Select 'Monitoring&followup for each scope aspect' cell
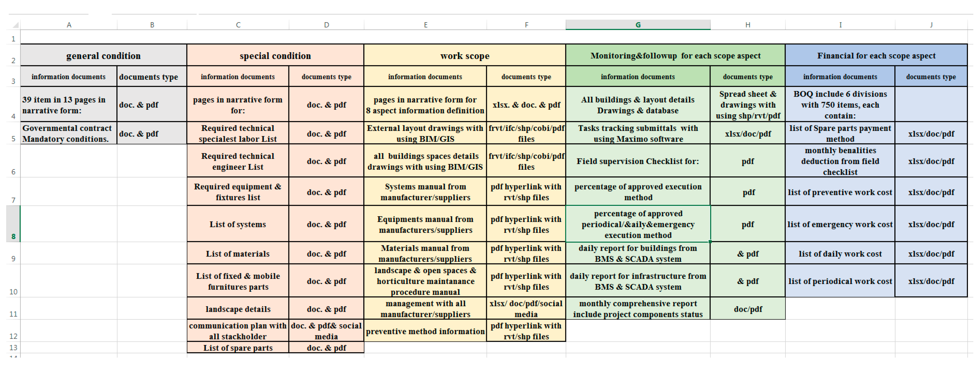980x375 pixels. coord(675,56)
